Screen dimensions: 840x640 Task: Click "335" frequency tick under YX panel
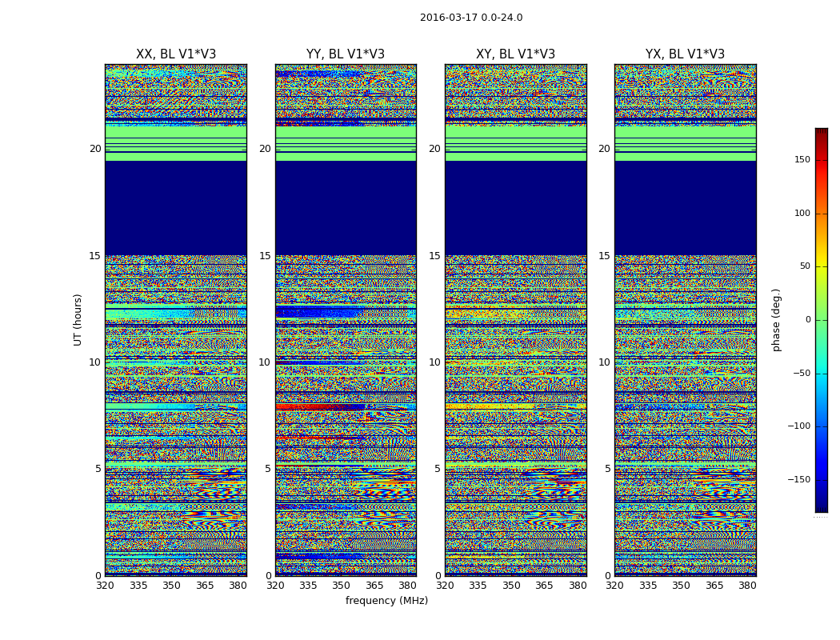click(648, 586)
